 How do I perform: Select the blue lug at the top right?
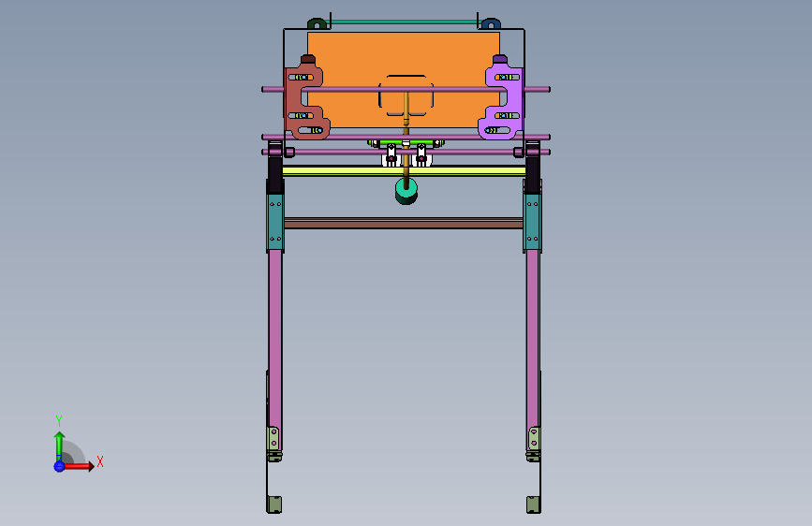coord(491,23)
